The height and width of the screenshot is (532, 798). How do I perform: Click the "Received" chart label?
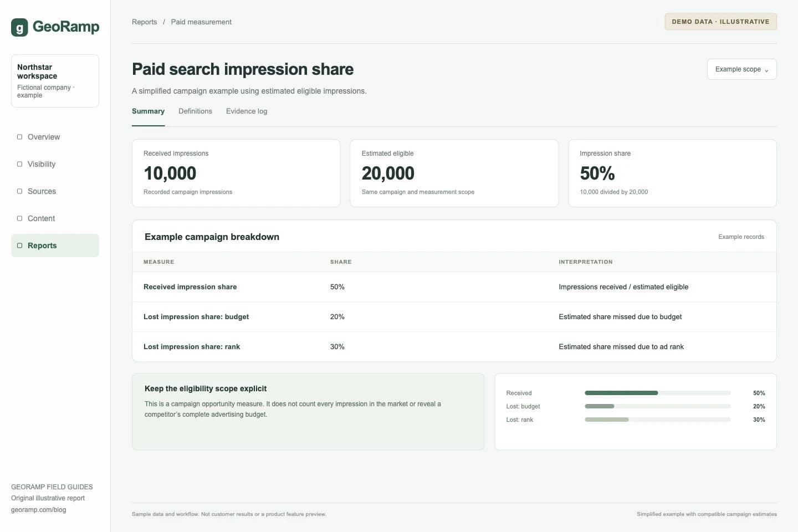pyautogui.click(x=519, y=393)
